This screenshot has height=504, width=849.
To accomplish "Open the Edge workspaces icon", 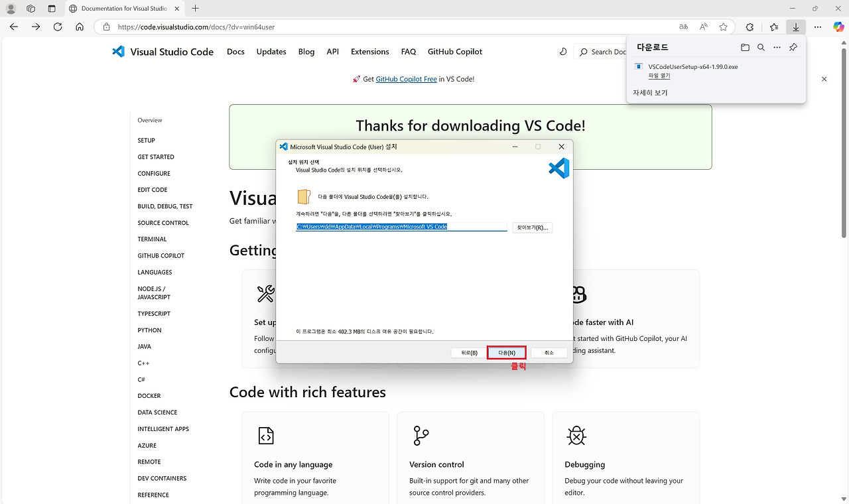I will tap(31, 9).
